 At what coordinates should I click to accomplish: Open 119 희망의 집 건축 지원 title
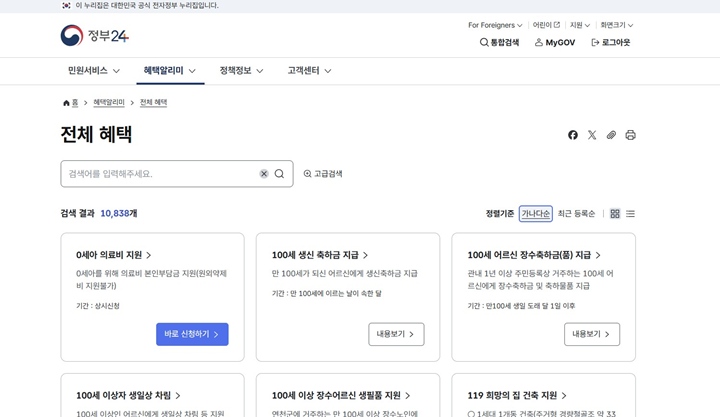pyautogui.click(x=517, y=395)
